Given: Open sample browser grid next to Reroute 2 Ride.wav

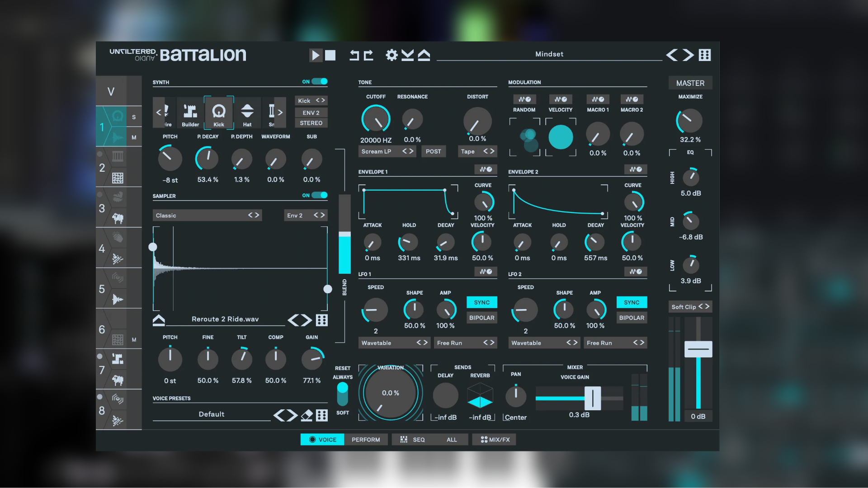Looking at the screenshot, I should [x=321, y=320].
